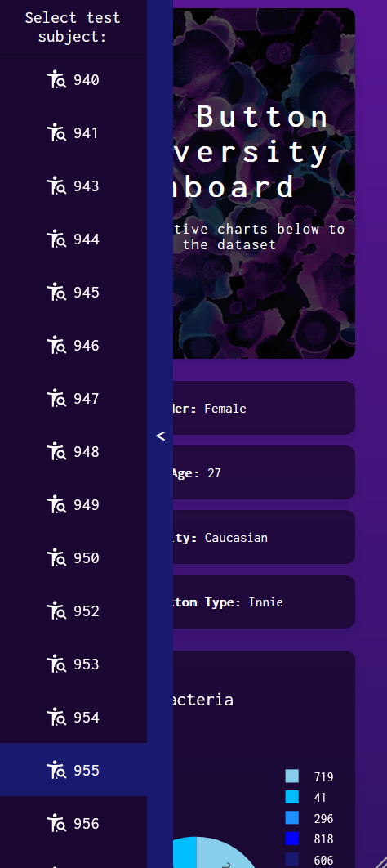Collapse the sidebar with the < arrow
The image size is (387, 868).
[x=160, y=436]
